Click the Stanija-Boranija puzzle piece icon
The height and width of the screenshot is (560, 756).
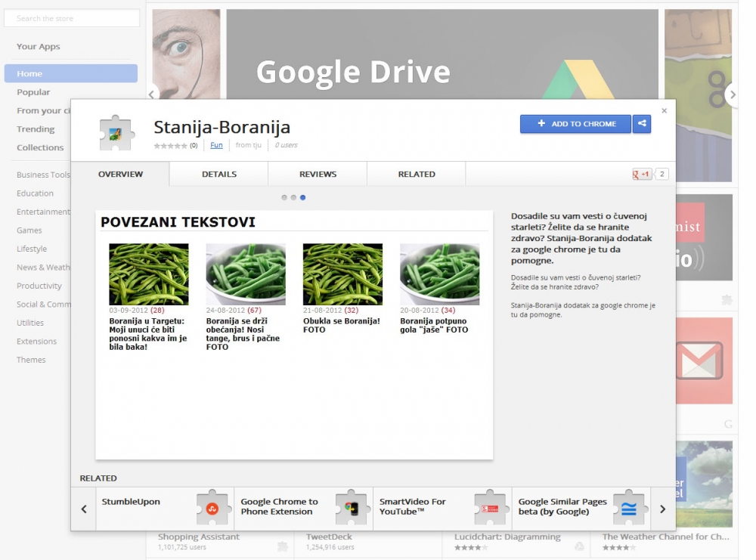(x=116, y=133)
